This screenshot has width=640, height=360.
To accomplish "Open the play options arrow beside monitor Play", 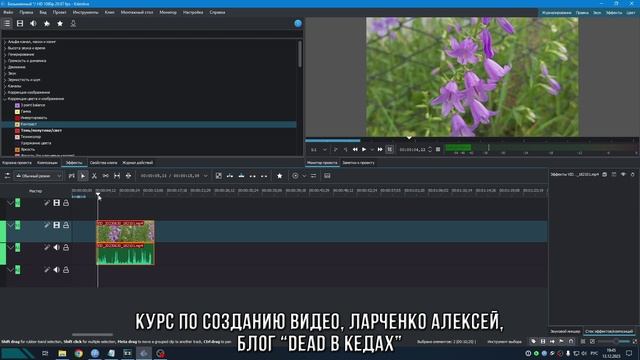I will [372, 150].
